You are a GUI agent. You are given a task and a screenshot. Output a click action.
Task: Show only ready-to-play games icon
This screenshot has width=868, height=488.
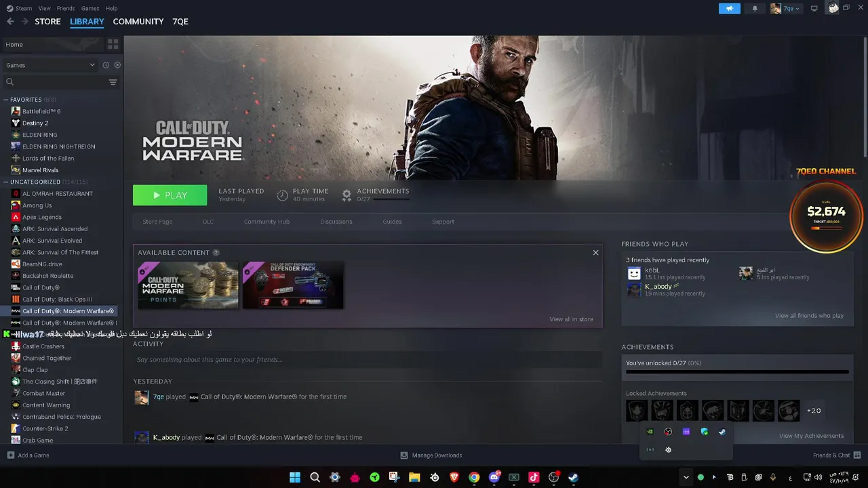117,65
